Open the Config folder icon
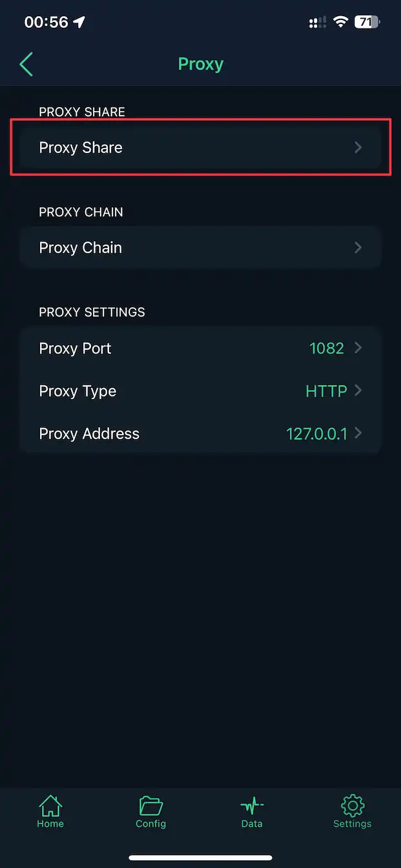 (x=151, y=806)
